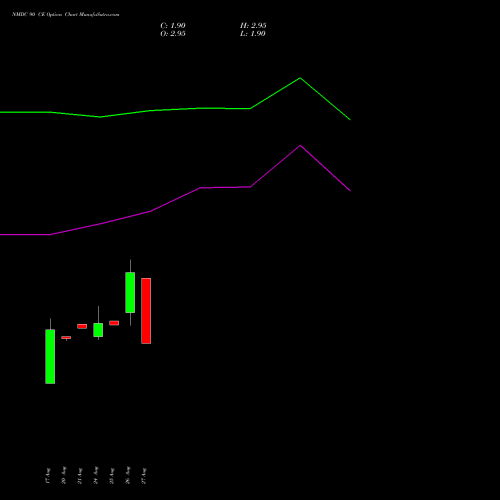Click the 17 Aug date axis label
The width and height of the screenshot is (500, 500).
pyautogui.click(x=47, y=476)
